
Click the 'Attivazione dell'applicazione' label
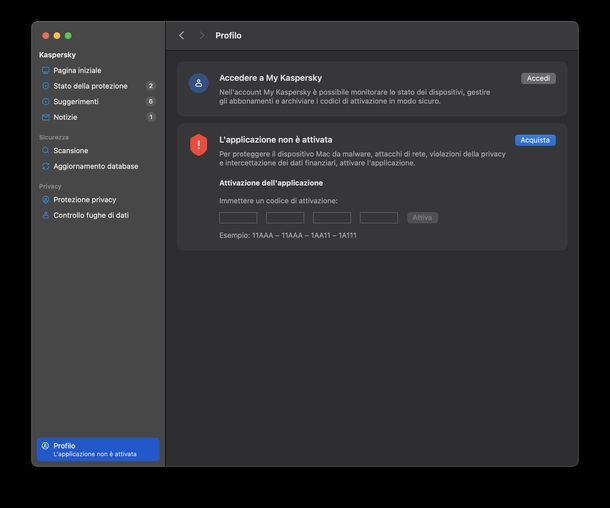[x=271, y=183]
